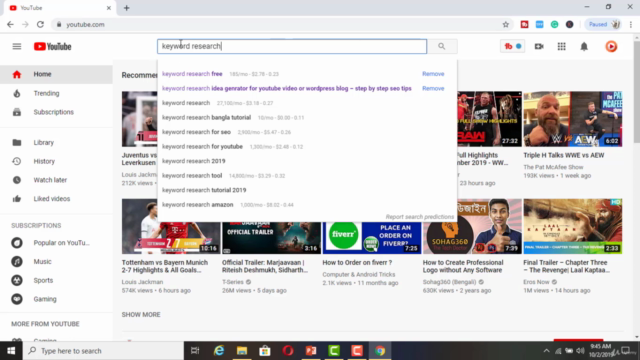This screenshot has width=640, height=360.
Task: Open The Pat McAfee Show channel
Action: pos(553,167)
